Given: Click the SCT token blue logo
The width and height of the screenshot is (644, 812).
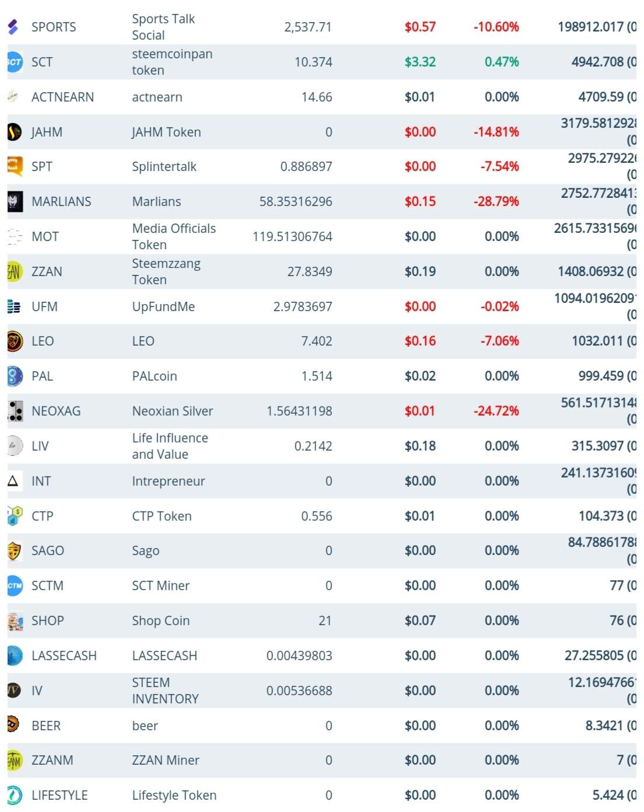Looking at the screenshot, I should (15, 62).
